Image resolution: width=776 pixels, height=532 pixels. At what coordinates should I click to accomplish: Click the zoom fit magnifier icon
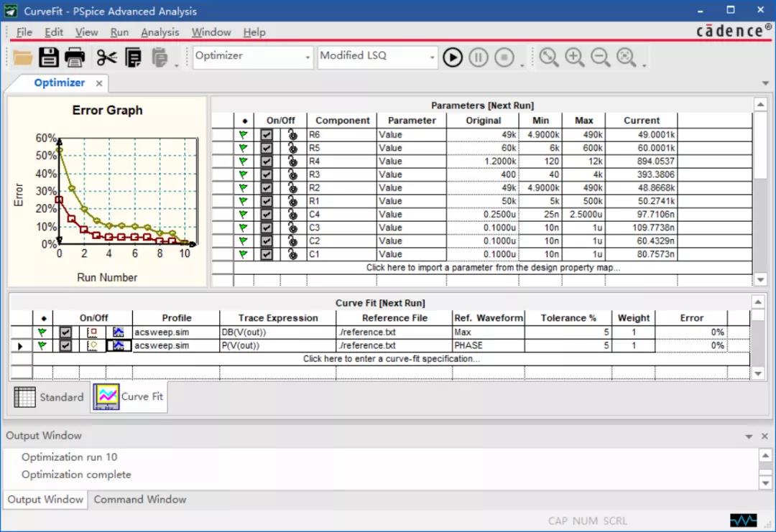pos(627,57)
